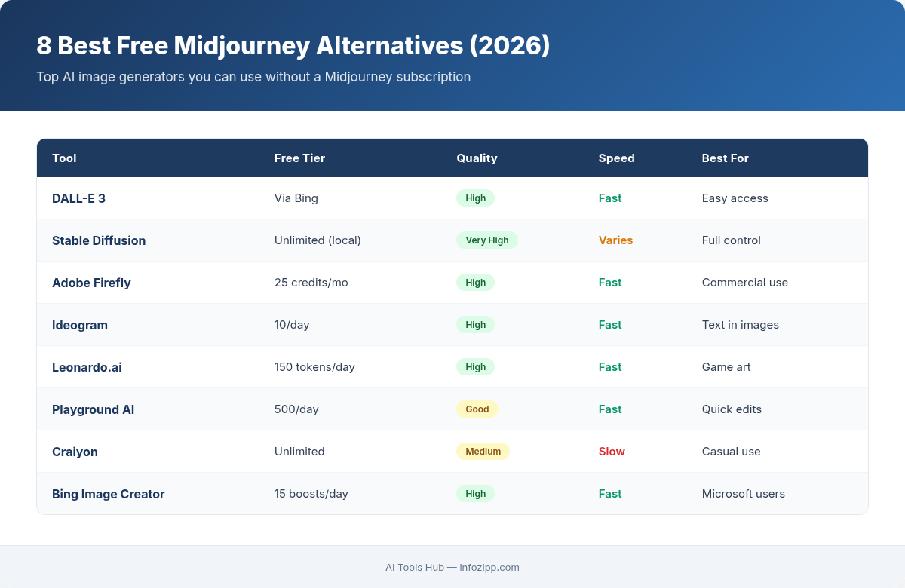This screenshot has height=588, width=905.
Task: Sort by the Quality column header
Action: point(477,158)
